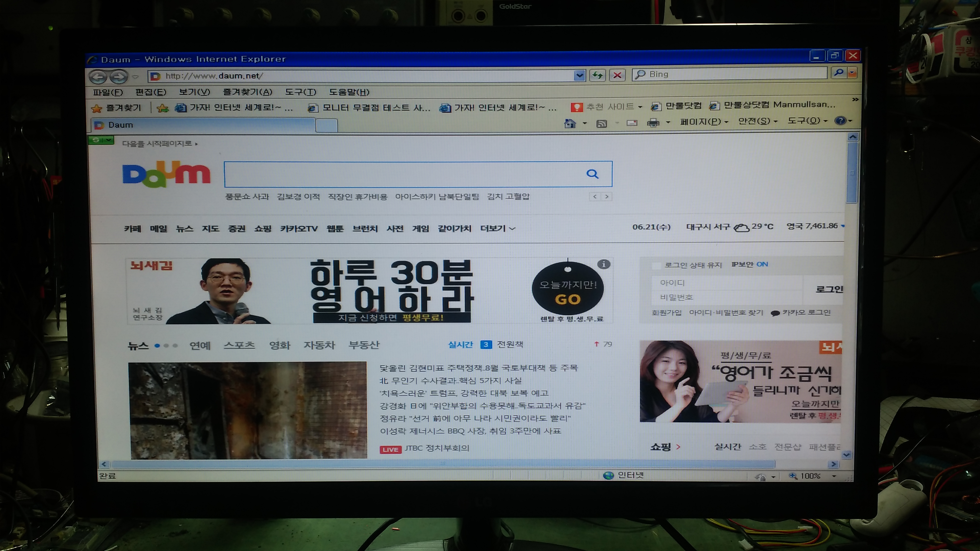The width and height of the screenshot is (980, 551).
Task: Open the 편집(E) menu
Action: pyautogui.click(x=151, y=92)
